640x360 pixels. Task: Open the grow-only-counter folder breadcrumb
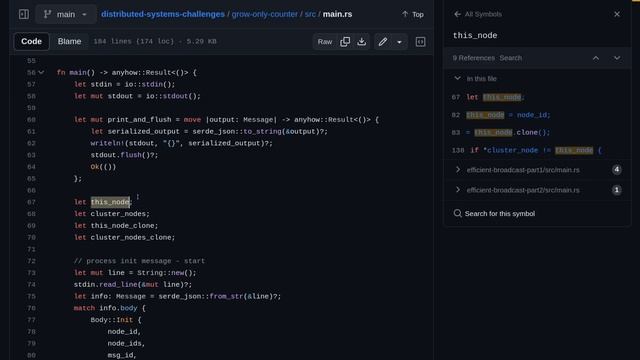(x=265, y=14)
